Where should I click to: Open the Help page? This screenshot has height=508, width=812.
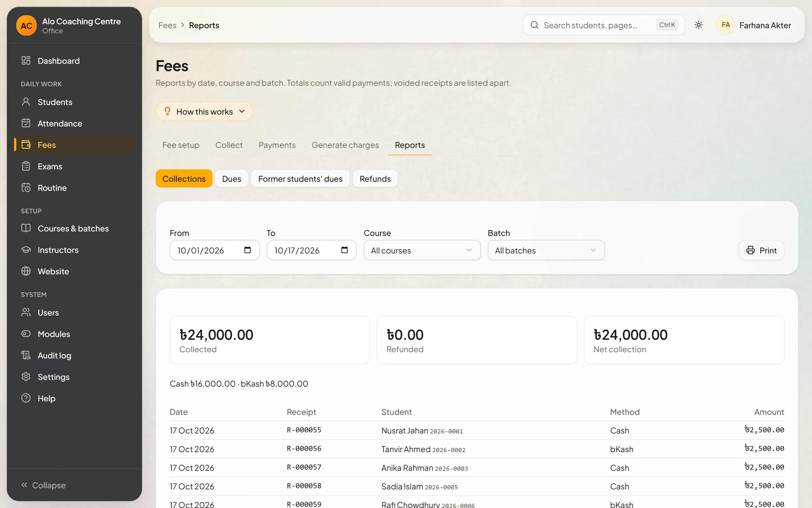(x=74, y=398)
